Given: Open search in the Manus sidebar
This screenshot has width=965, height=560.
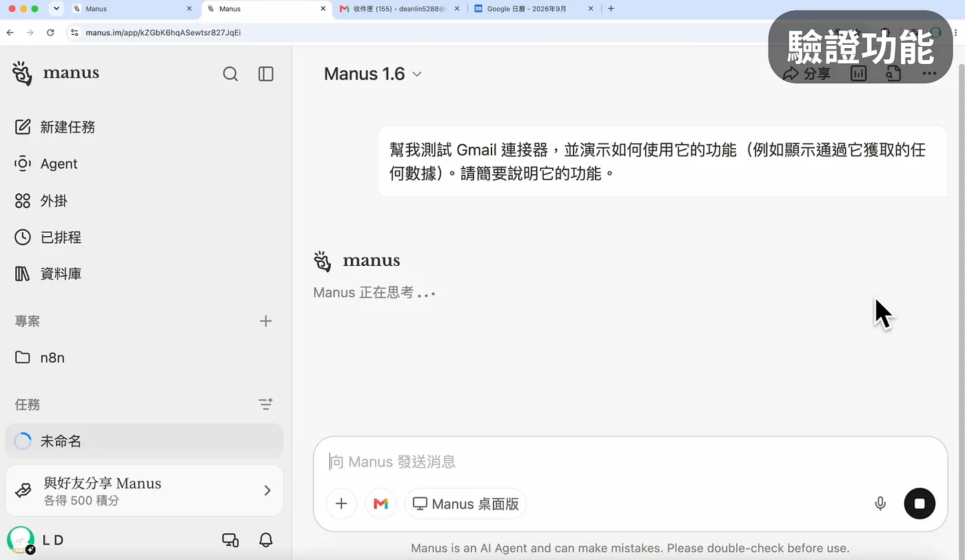Looking at the screenshot, I should 230,74.
